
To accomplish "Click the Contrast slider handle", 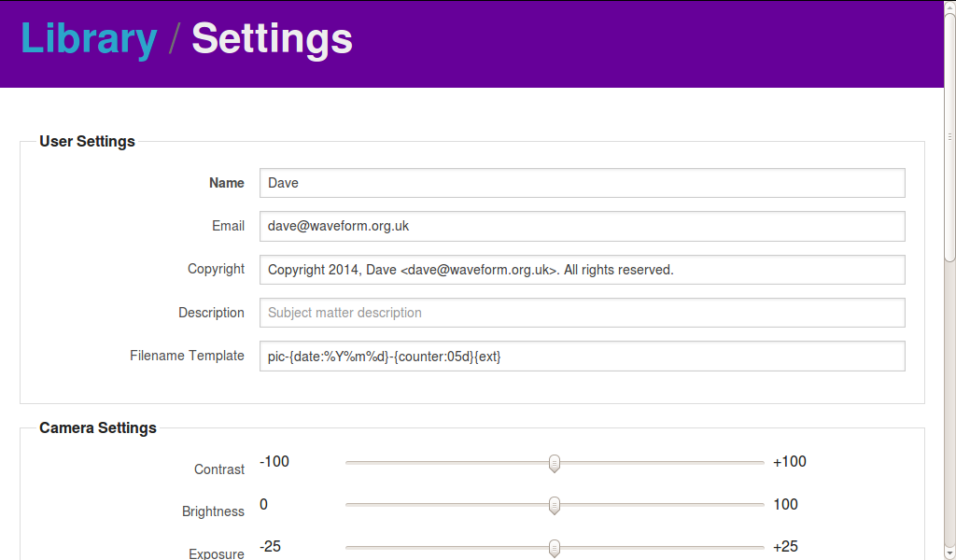I will 555,463.
